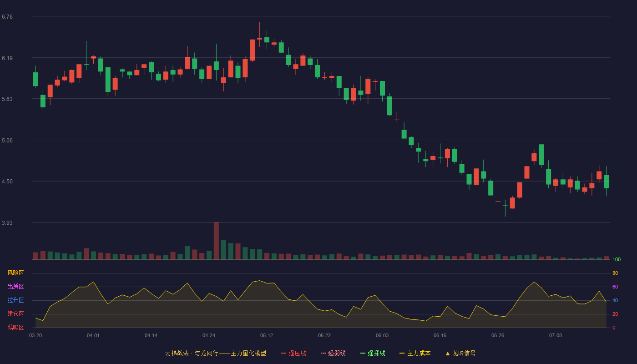Select the 出货区 zone label
The width and height of the screenshot is (637, 364).
click(15, 287)
